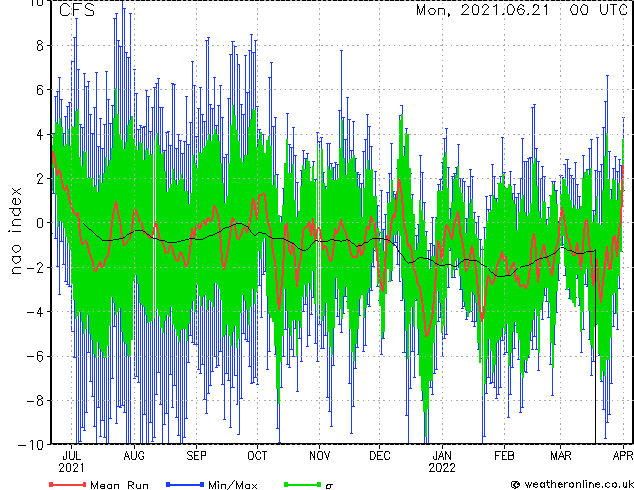The height and width of the screenshot is (490, 634).
Task: Click the AUG month label
Action: pyautogui.click(x=134, y=456)
